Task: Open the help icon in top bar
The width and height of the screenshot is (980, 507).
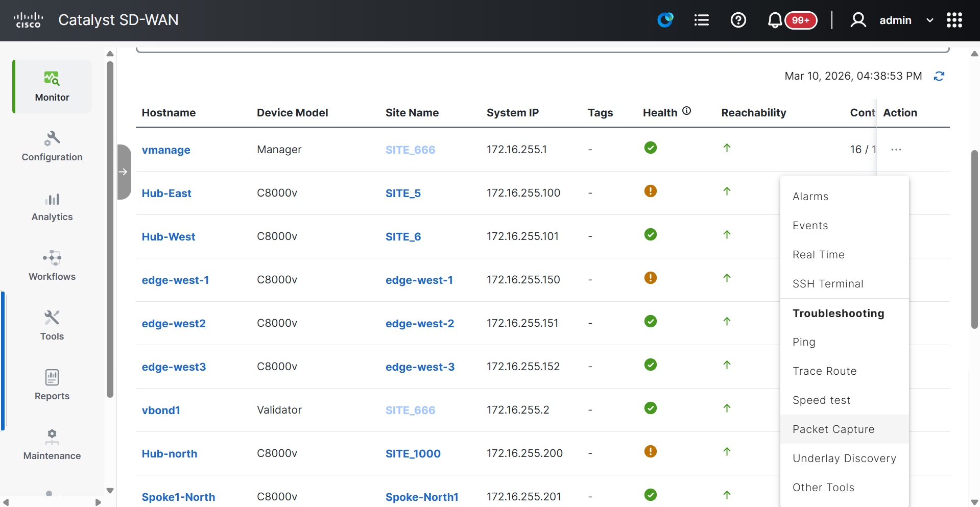Action: pyautogui.click(x=738, y=20)
